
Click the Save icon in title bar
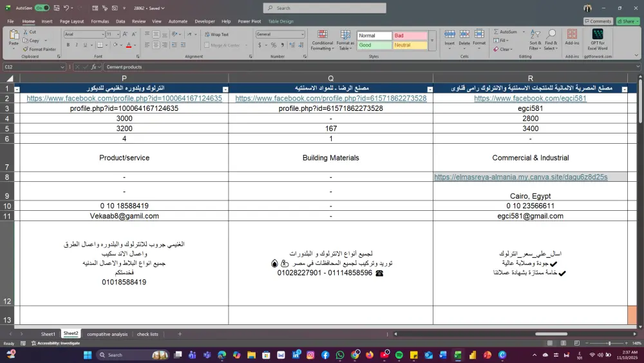pyautogui.click(x=57, y=8)
